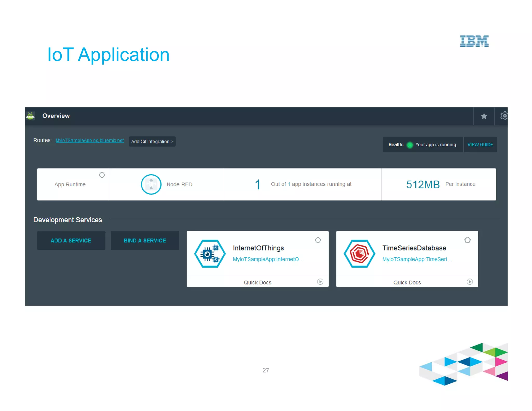Click the Node-RED runtime label
The width and height of the screenshot is (532, 411).
179,184
